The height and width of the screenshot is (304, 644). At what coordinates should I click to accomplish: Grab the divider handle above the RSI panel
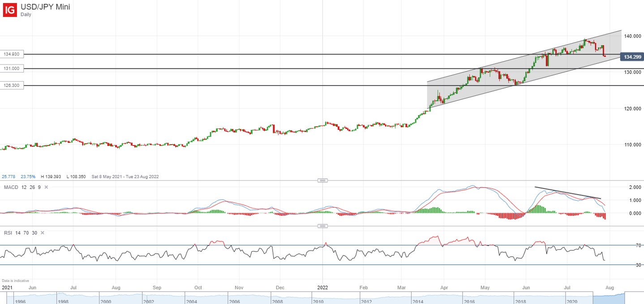click(322, 226)
